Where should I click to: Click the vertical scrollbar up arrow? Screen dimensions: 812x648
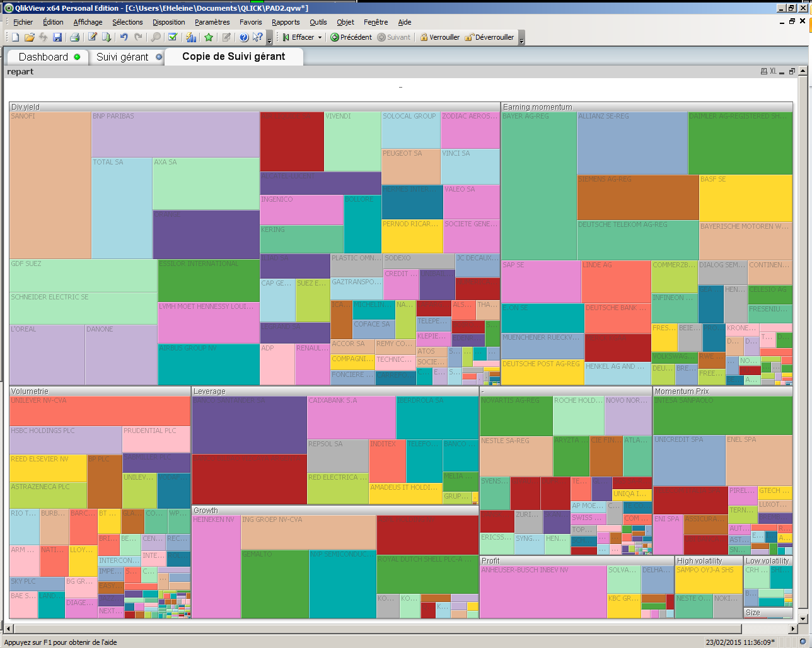coord(803,71)
